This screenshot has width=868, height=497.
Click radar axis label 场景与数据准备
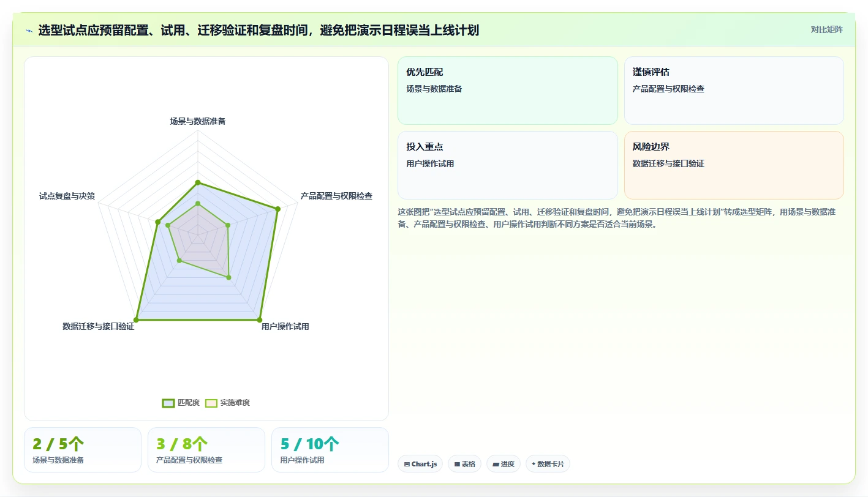[x=198, y=121]
